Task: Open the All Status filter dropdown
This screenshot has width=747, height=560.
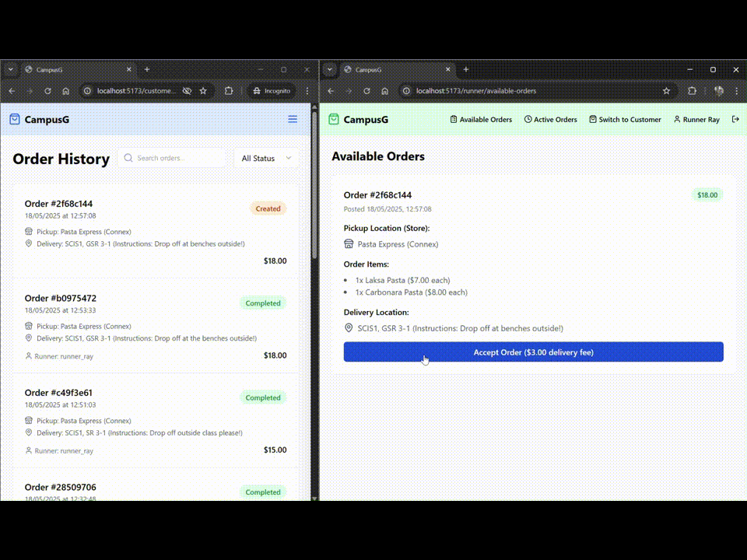Action: [266, 158]
